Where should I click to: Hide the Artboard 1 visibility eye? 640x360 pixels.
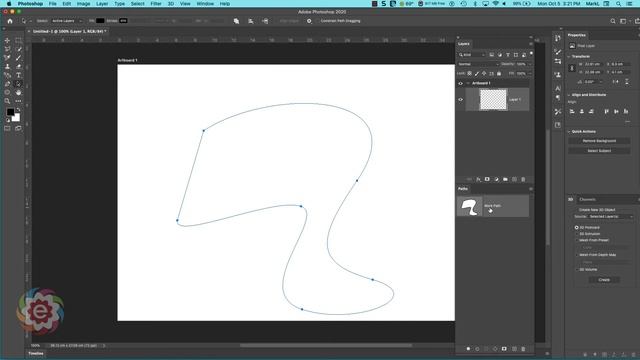460,83
